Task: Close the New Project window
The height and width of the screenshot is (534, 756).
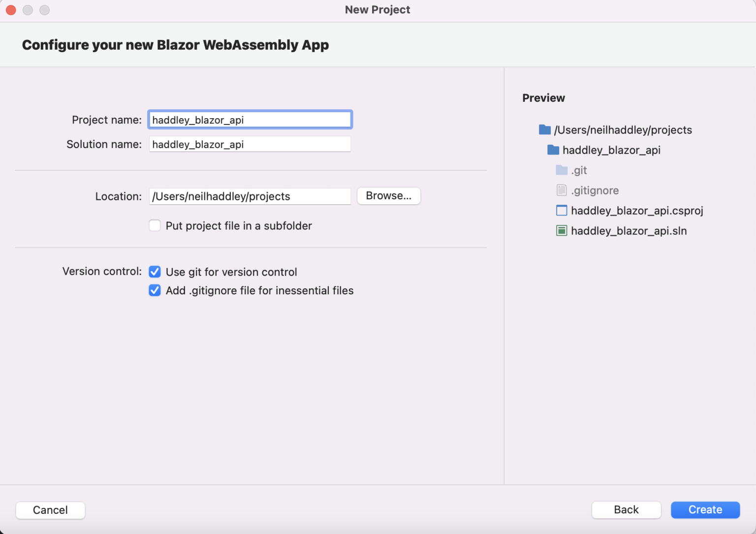Action: click(11, 10)
